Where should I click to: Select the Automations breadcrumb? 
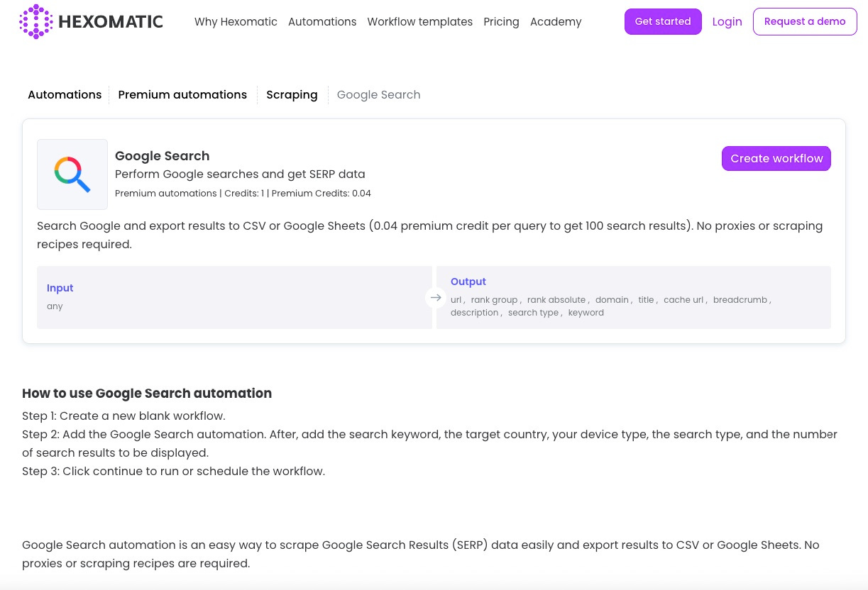pos(65,95)
